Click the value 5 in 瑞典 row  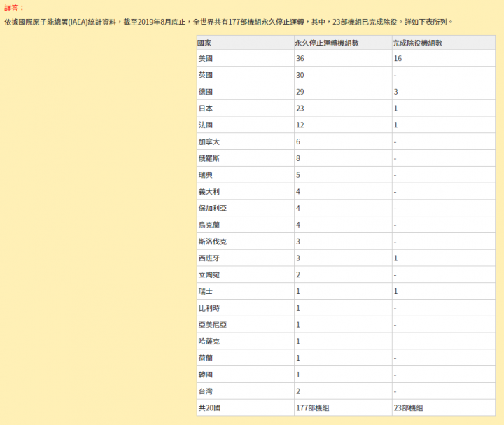click(298, 175)
